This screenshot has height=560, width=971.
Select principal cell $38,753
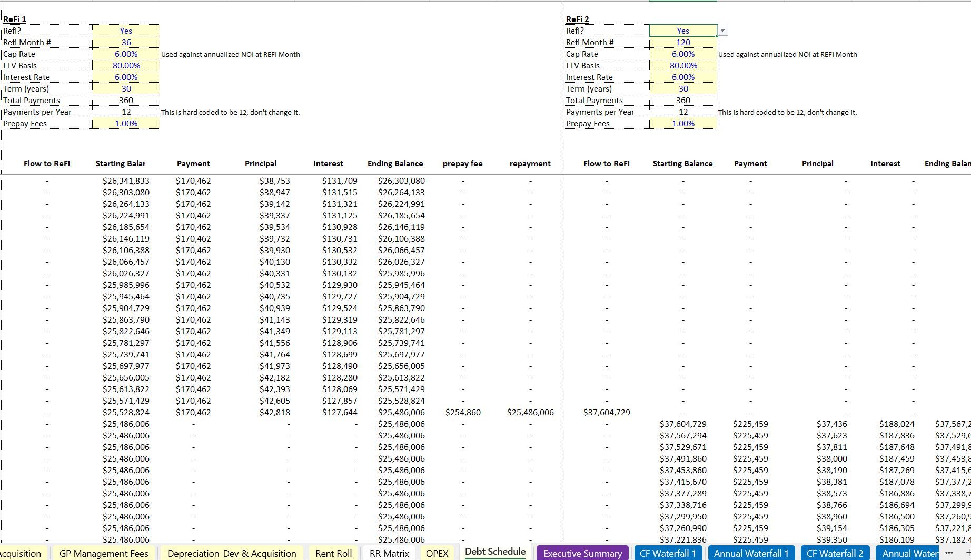(274, 181)
